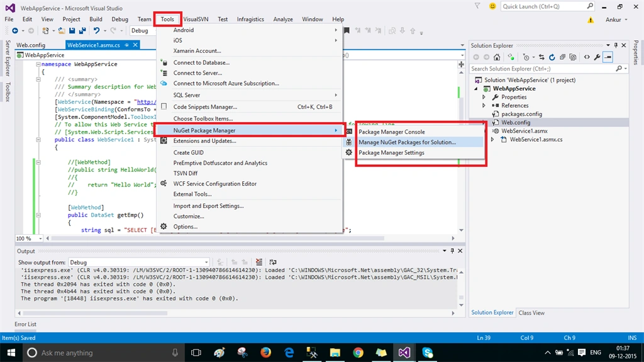This screenshot has height=362, width=644.
Task: Open Visual Studio from the Windows taskbar
Action: click(404, 353)
